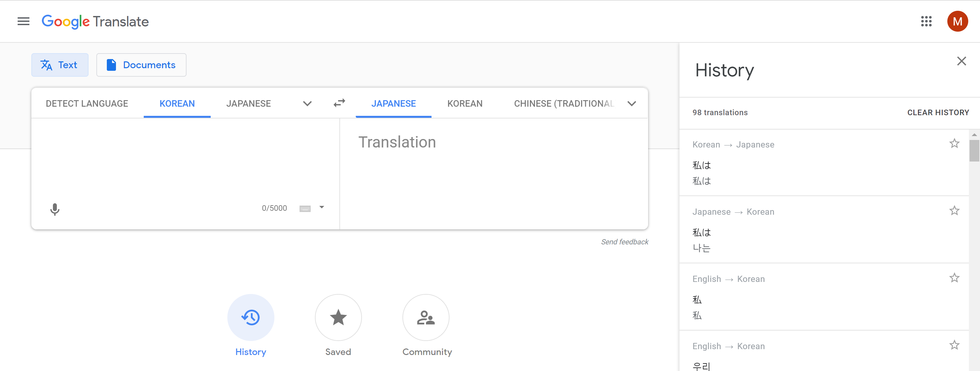Click the history scroll up arrow
This screenshot has width=980, height=371.
click(974, 135)
